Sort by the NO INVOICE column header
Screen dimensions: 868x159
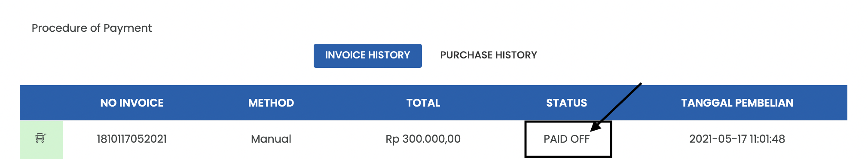[x=132, y=103]
